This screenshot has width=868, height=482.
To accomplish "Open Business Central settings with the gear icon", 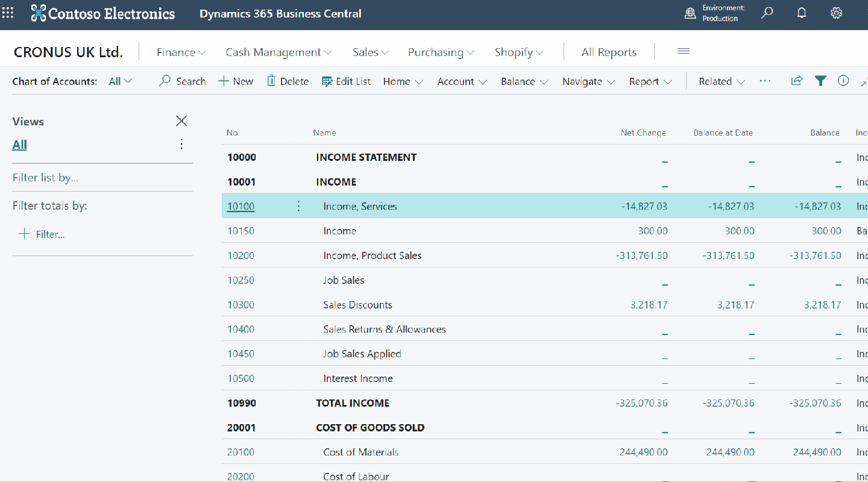I will [x=836, y=12].
